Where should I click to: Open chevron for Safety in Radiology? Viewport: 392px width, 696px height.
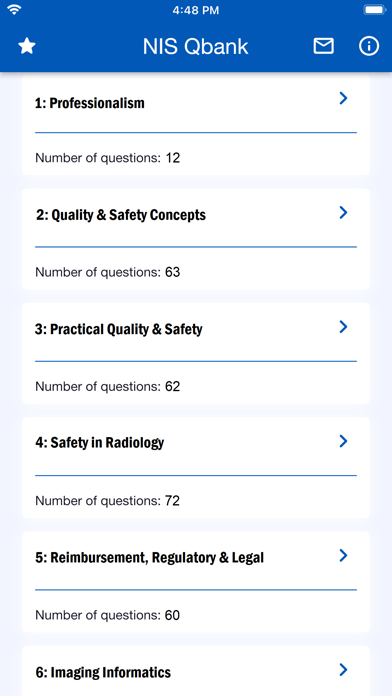(343, 441)
